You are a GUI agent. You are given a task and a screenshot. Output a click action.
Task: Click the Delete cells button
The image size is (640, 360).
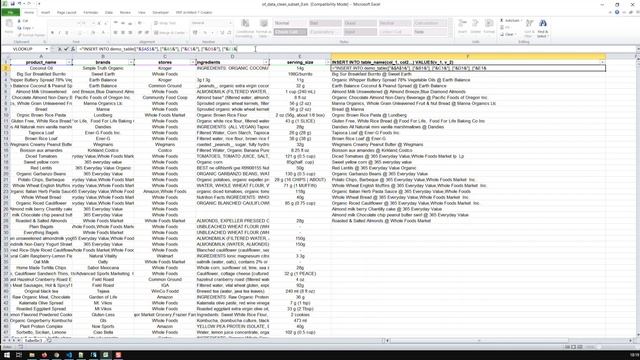click(476, 26)
